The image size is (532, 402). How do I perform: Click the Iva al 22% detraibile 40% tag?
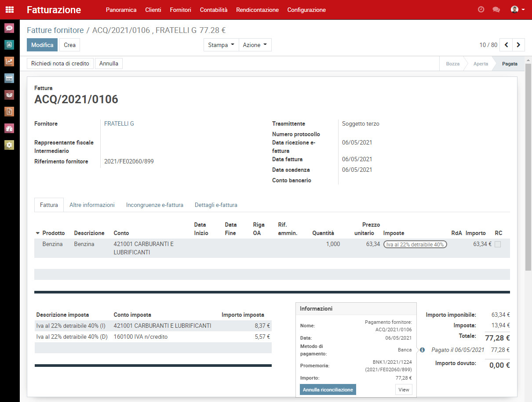point(415,244)
